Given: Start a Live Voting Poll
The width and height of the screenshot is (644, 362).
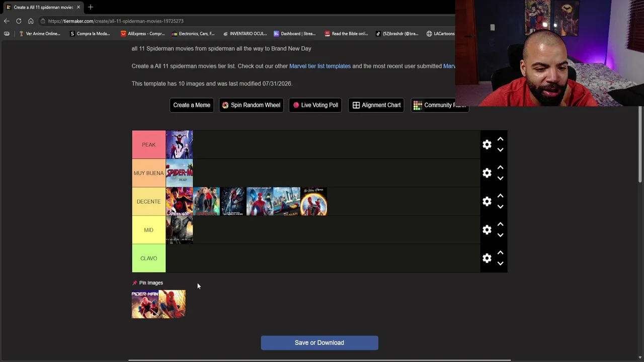Looking at the screenshot, I should [315, 105].
